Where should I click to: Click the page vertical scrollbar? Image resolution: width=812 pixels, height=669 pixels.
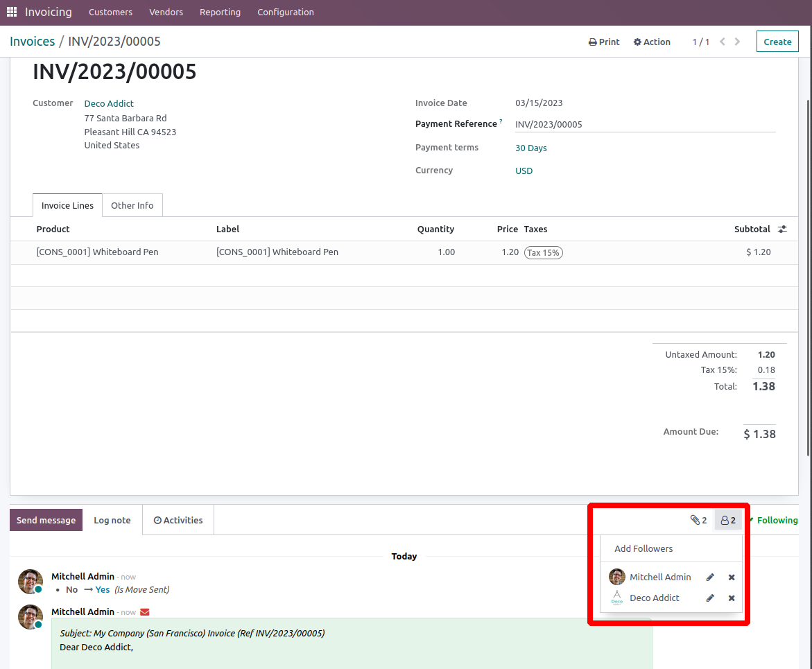pyautogui.click(x=809, y=277)
